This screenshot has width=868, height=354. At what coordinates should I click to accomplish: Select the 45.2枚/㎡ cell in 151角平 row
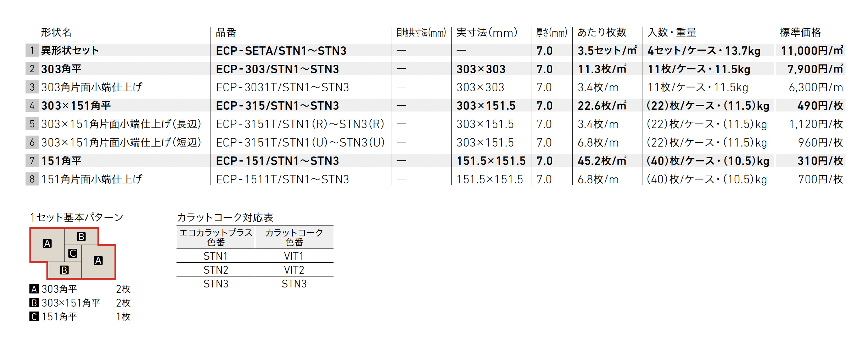[x=602, y=161]
